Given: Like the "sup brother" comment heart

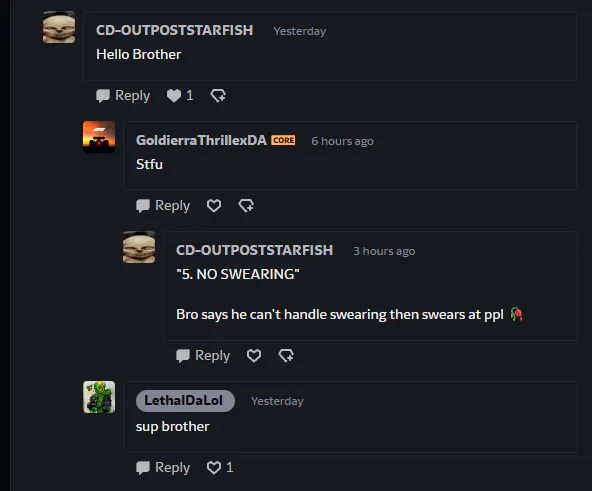Looking at the screenshot, I should [214, 468].
